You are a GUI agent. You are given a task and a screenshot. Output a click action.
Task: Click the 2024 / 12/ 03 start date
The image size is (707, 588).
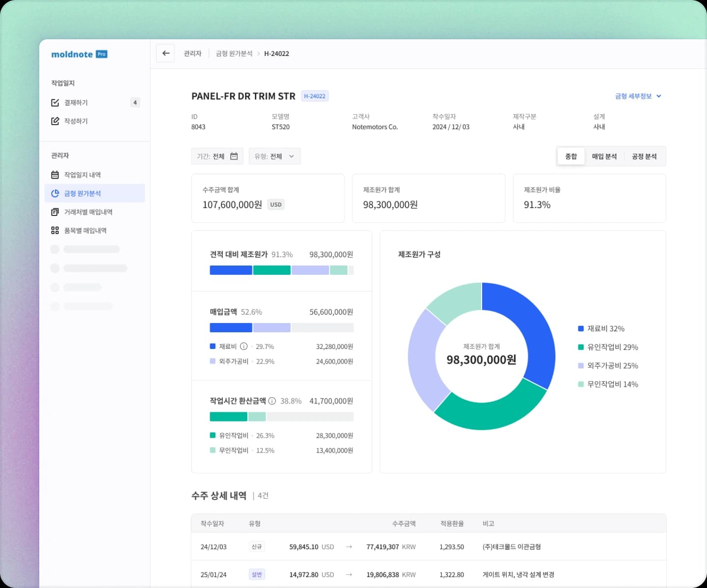point(451,127)
